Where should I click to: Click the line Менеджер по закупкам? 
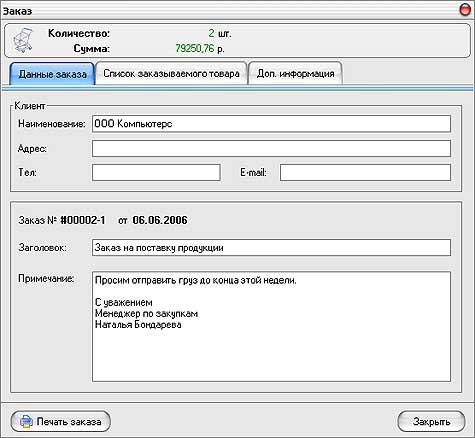[146, 314]
